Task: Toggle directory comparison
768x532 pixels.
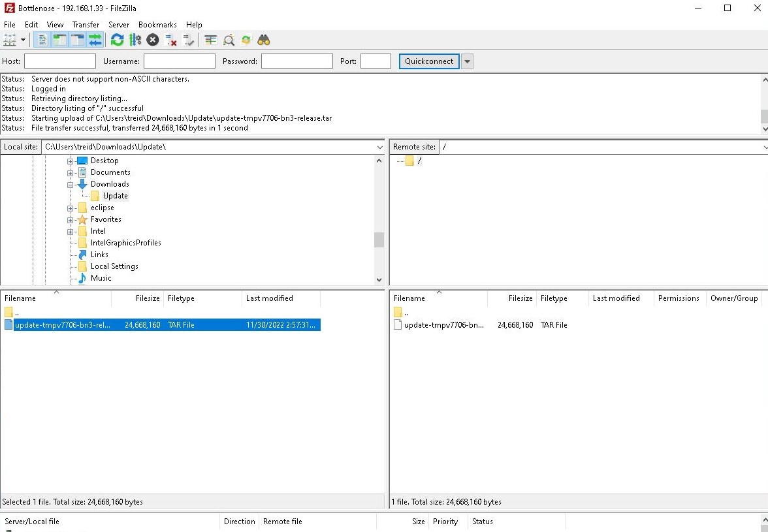Action: pos(229,40)
